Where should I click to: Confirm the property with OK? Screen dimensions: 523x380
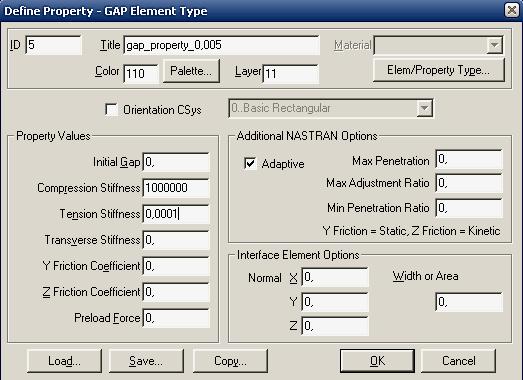(377, 361)
